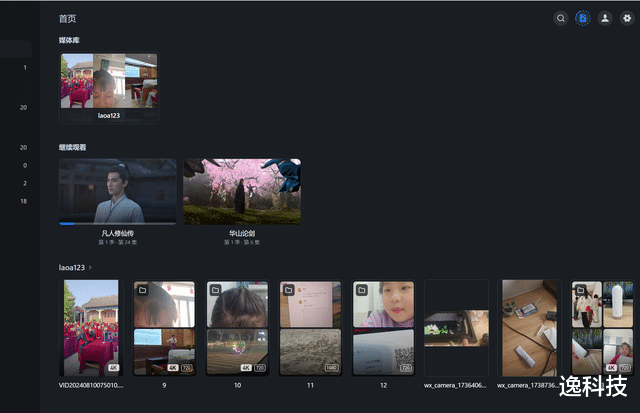Open wx_camera_1738736 video thumbnail
The image size is (640, 413).
pos(529,328)
